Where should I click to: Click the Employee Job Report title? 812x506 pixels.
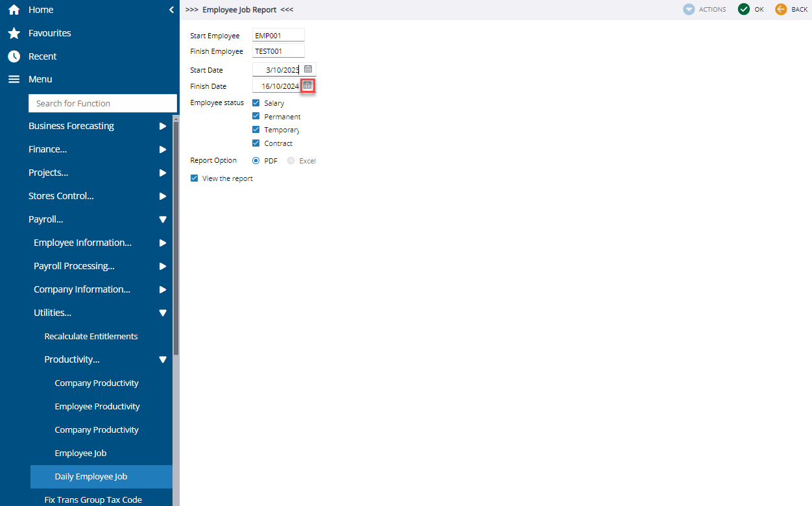click(x=239, y=10)
